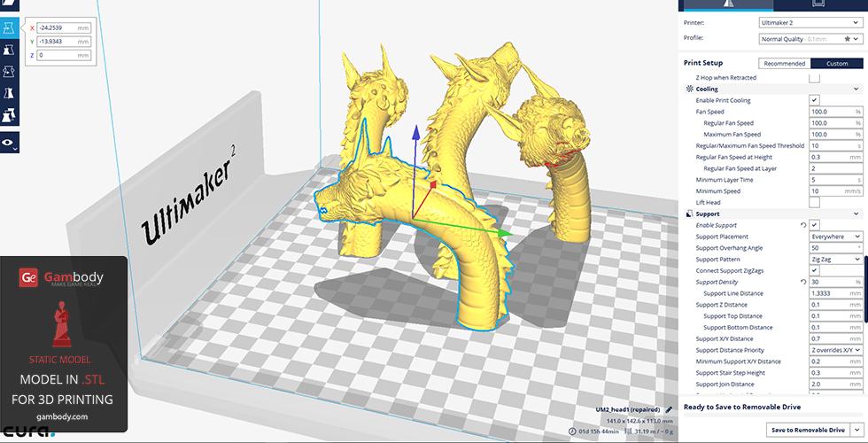
Task: Enable the Lift Head checkbox
Action: pyautogui.click(x=814, y=202)
